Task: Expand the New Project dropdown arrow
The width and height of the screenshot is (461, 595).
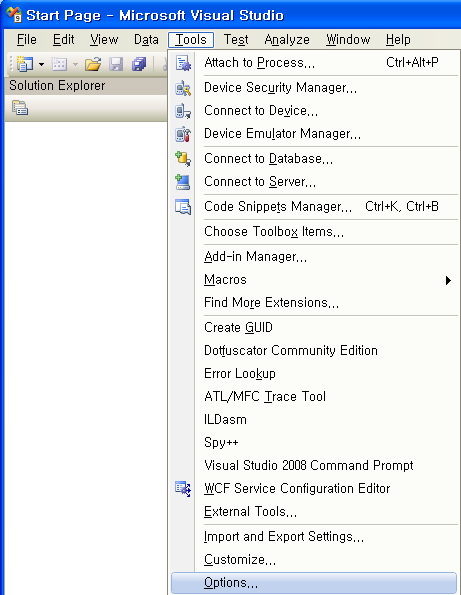Action: [41, 65]
